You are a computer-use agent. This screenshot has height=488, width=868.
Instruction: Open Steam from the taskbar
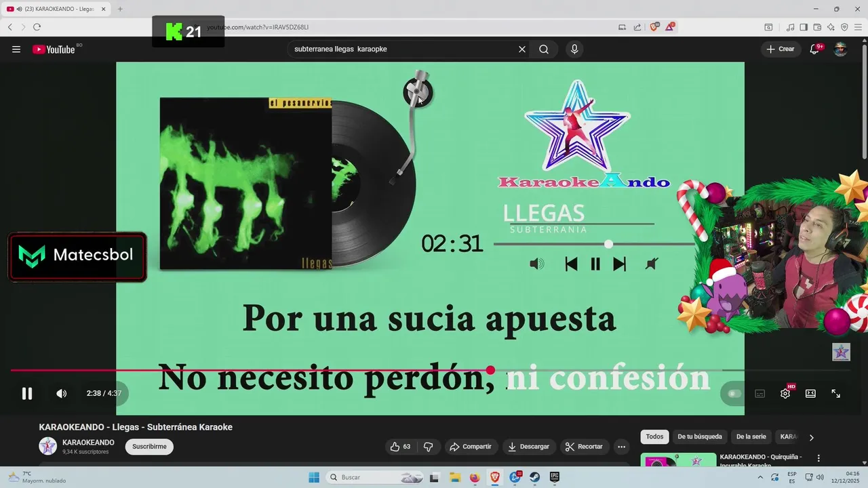[x=534, y=477]
